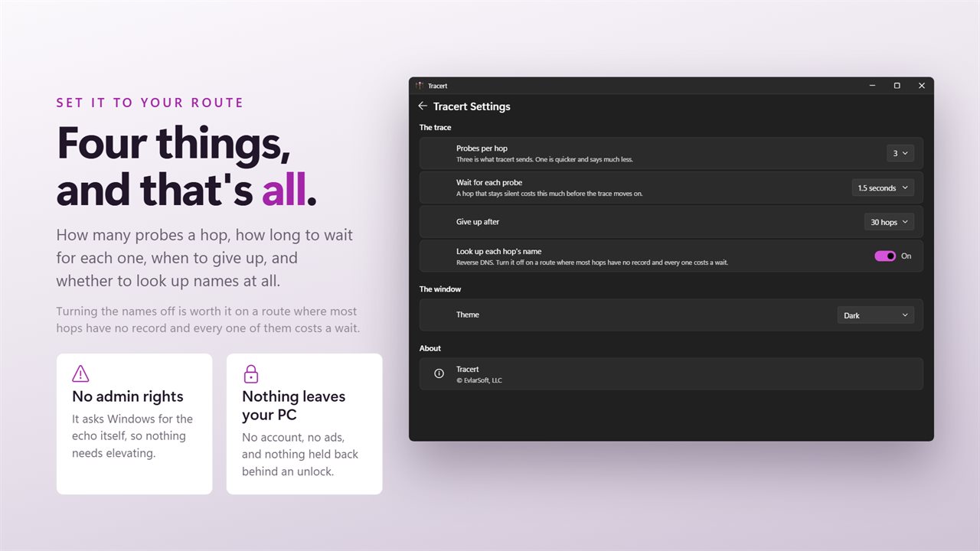This screenshot has width=980, height=551.
Task: Go back using the arrow beside Tracert Settings
Action: (x=423, y=106)
